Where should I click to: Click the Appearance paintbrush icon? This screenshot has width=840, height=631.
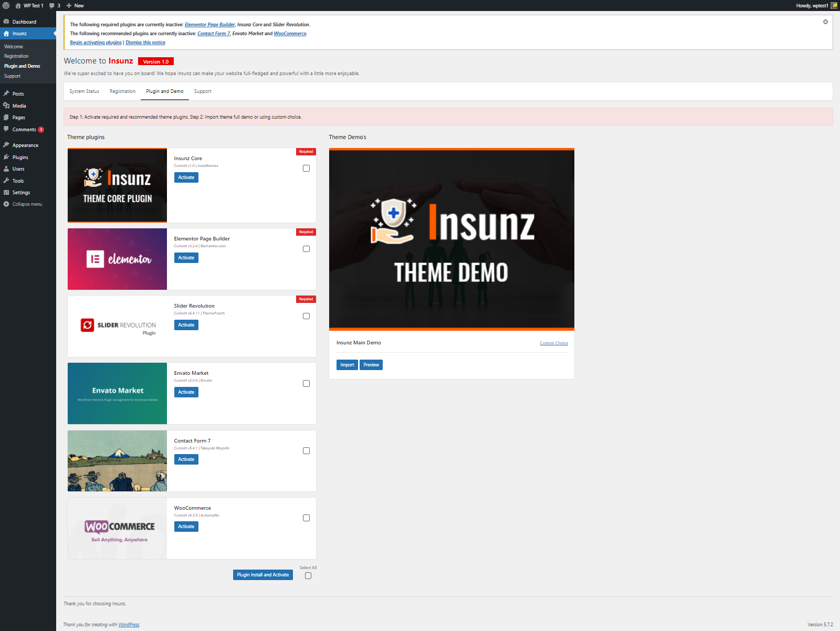click(6, 145)
